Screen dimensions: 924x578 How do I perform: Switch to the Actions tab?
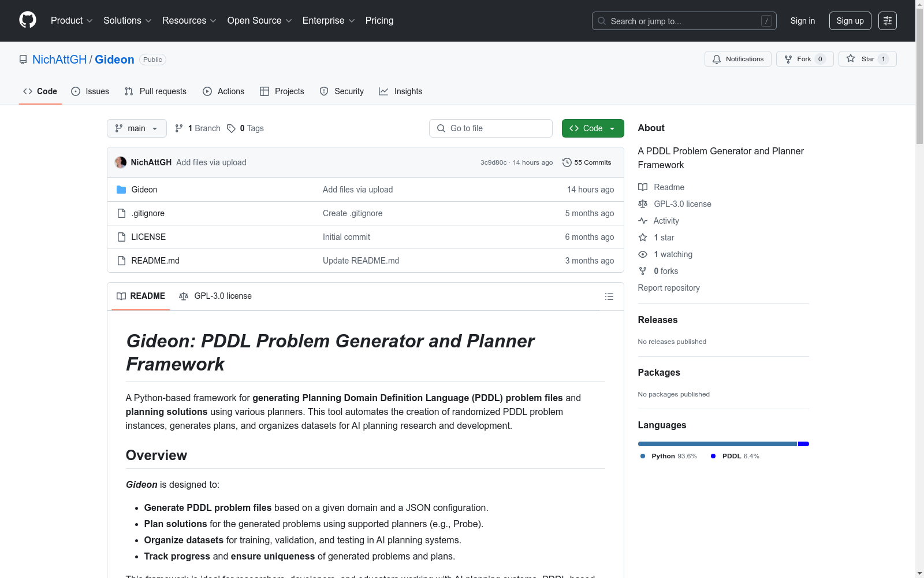tap(223, 91)
